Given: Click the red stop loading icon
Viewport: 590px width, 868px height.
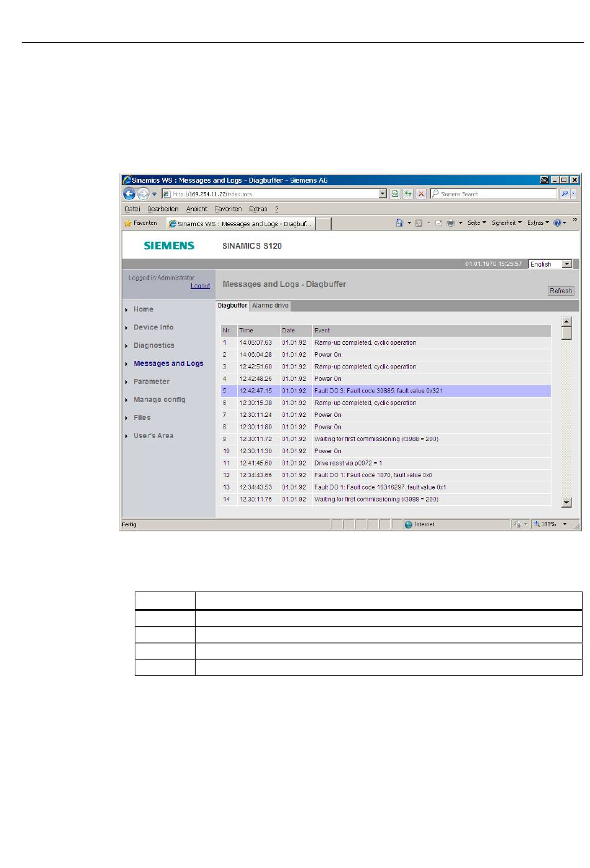Looking at the screenshot, I should (x=421, y=194).
